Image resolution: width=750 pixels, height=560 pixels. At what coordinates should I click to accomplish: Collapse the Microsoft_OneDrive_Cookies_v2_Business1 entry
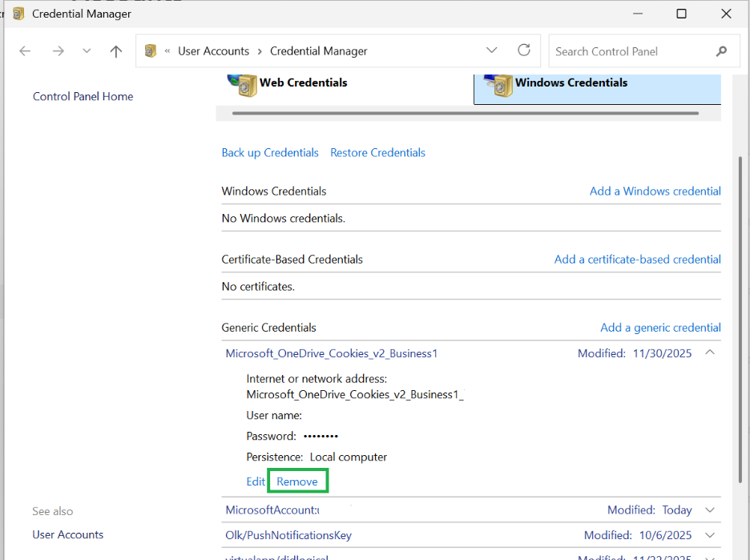710,353
